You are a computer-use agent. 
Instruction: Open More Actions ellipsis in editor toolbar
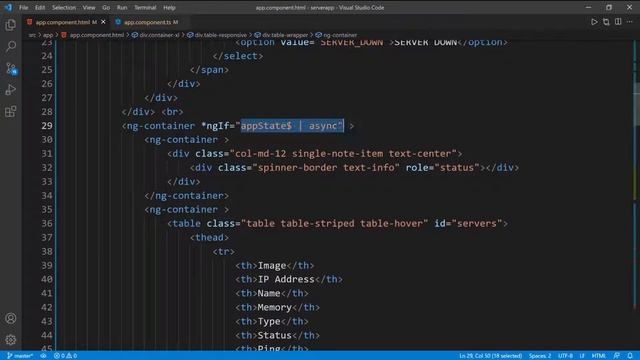tap(630, 22)
